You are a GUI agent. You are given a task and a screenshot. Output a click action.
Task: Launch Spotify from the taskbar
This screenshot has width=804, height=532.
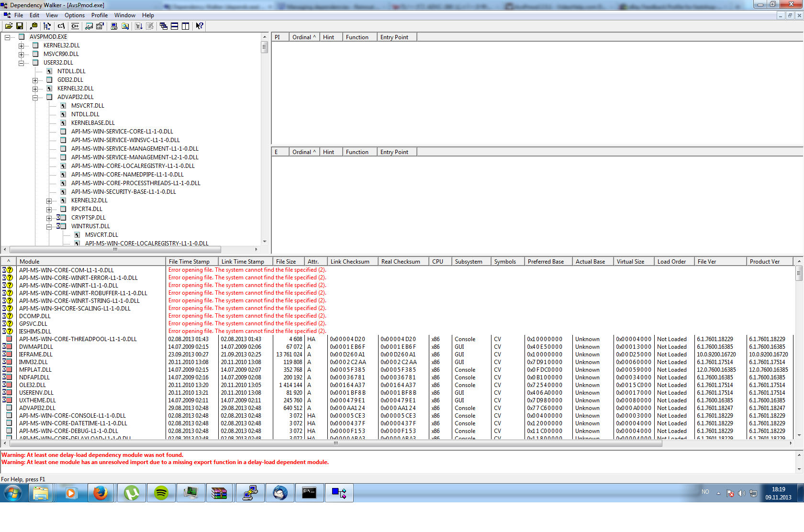161,493
